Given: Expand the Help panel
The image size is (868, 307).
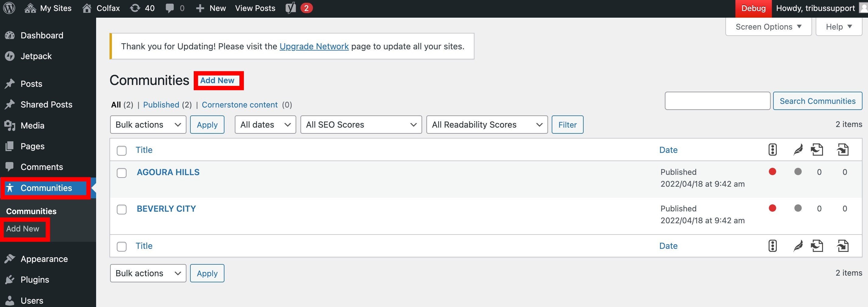Looking at the screenshot, I should pos(839,27).
